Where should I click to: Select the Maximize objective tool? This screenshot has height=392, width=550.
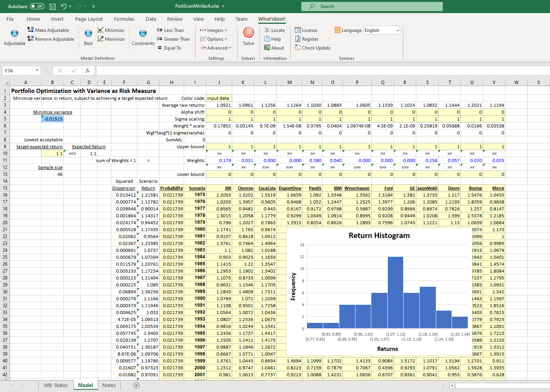(111, 39)
